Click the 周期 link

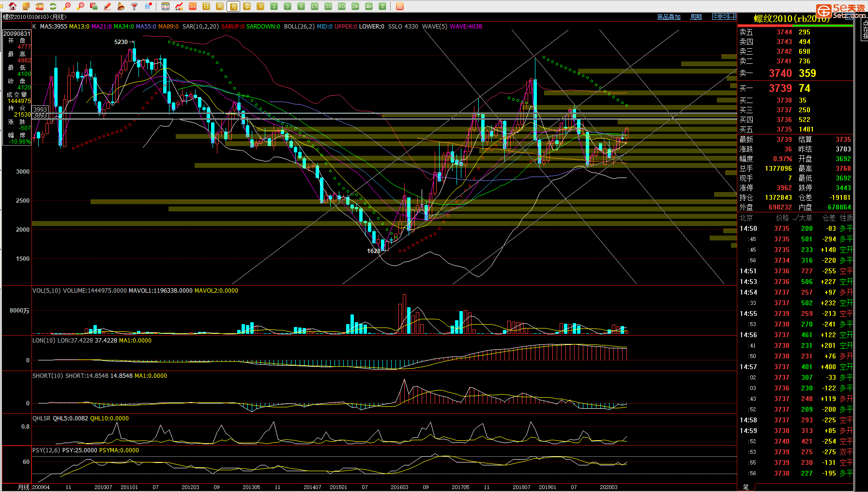point(696,17)
